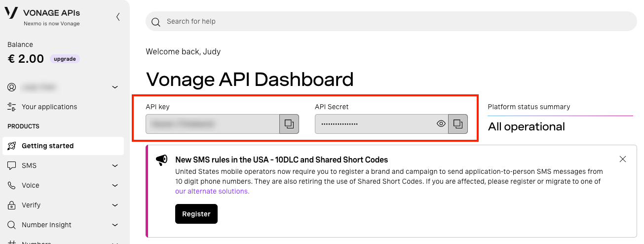Reveal the API Secret with eye icon
Image resolution: width=644 pixels, height=244 pixels.
pyautogui.click(x=441, y=124)
